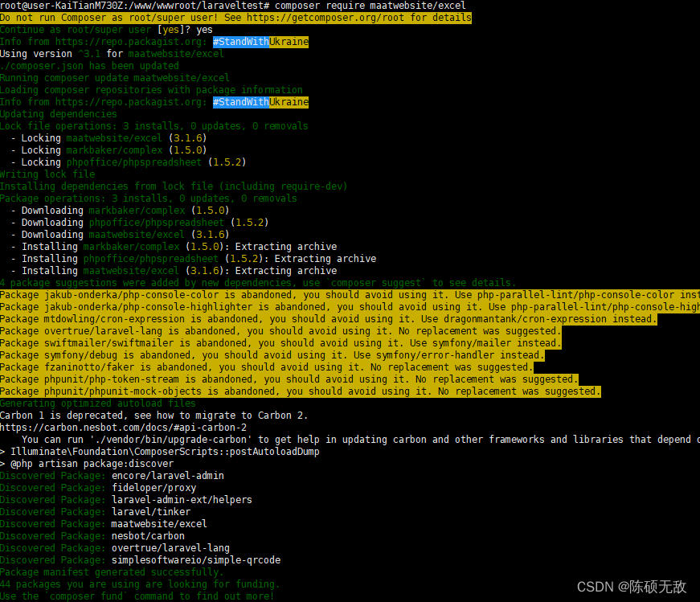Click 'Continue as root/super user' prompt line

pos(106,30)
